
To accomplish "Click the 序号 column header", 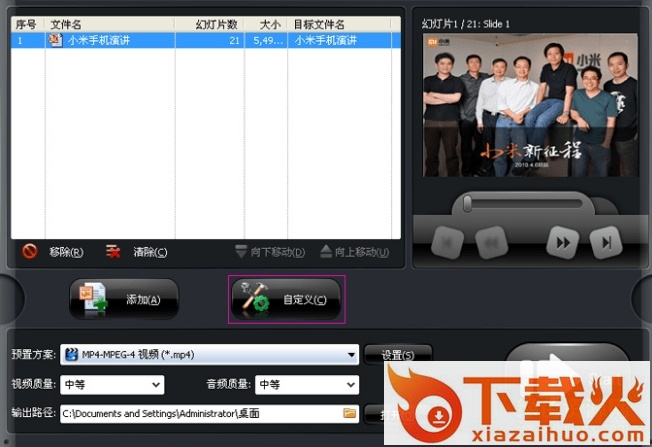I will pos(28,24).
